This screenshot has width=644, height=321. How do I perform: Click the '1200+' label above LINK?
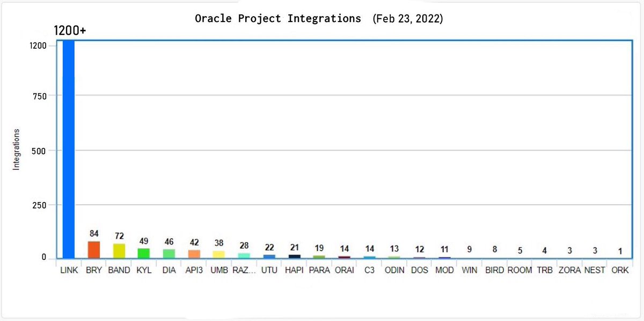[70, 31]
